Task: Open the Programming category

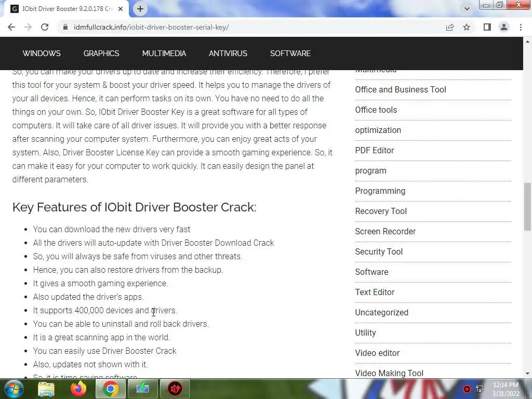Action: [x=380, y=191]
